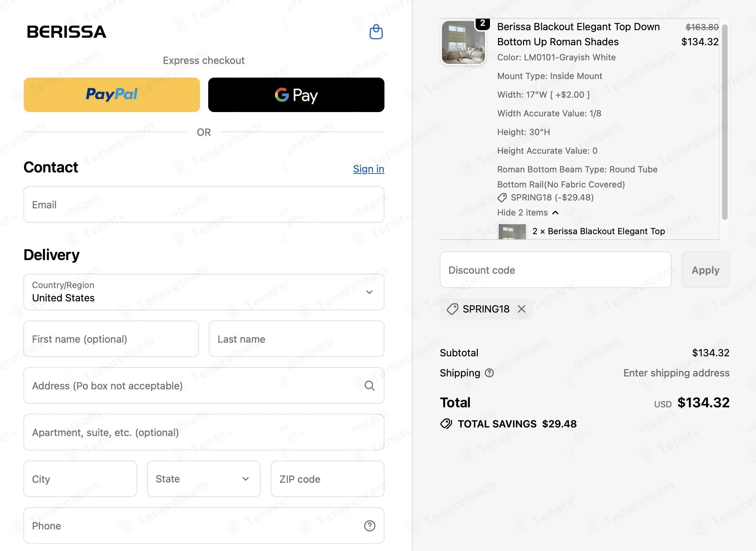756x551 pixels.
Task: Click the SPRING18 discount tag icon below the code field
Action: pyautogui.click(x=452, y=309)
